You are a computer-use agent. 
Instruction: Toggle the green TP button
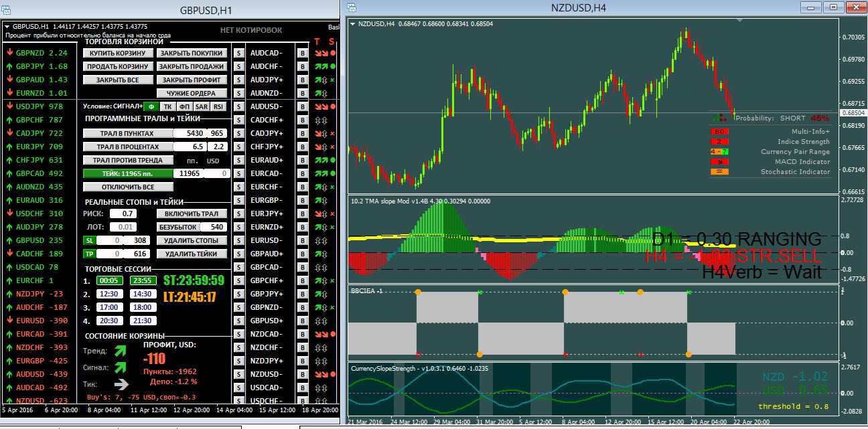tap(88, 254)
